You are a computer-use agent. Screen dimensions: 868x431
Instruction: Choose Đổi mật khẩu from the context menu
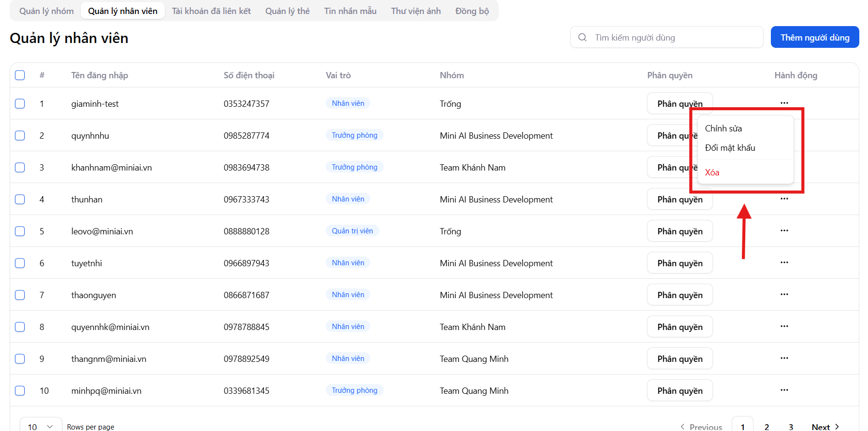coord(730,148)
